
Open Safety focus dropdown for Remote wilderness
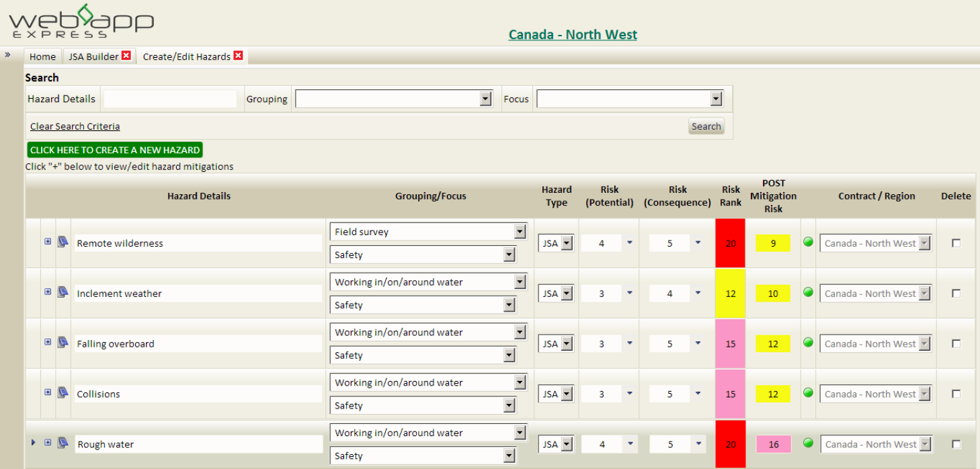coord(509,255)
